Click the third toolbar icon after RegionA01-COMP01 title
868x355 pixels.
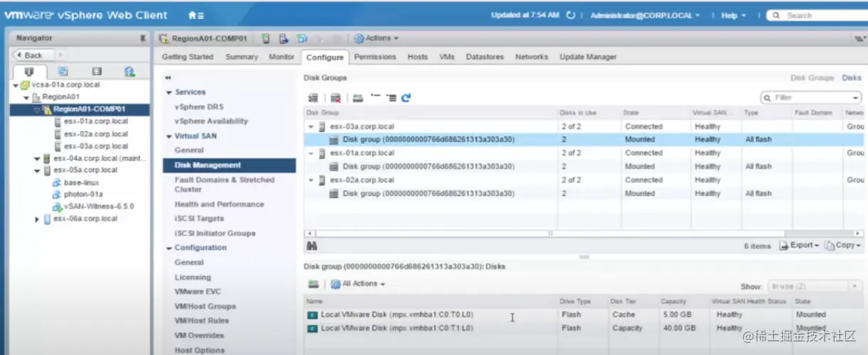pyautogui.click(x=302, y=38)
